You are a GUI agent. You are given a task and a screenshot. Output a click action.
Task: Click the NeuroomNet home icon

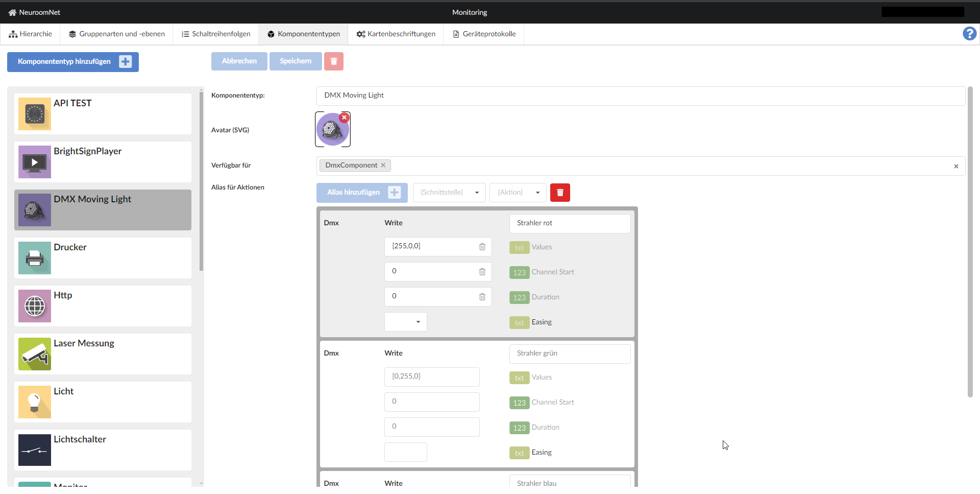12,12
